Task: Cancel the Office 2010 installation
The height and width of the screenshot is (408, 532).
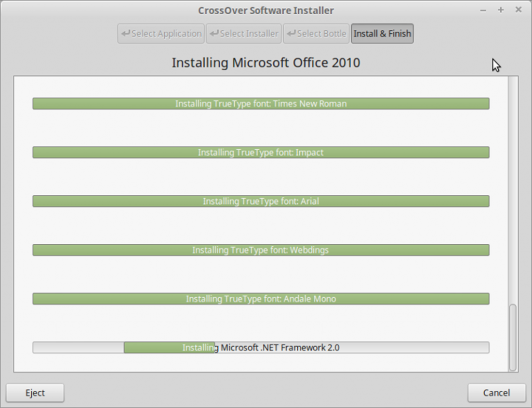Action: click(x=496, y=393)
